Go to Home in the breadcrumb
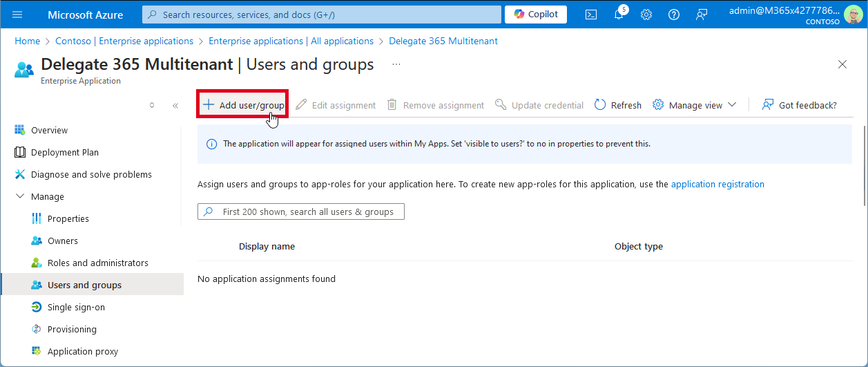Screen dimensions: 868x367 [28, 41]
